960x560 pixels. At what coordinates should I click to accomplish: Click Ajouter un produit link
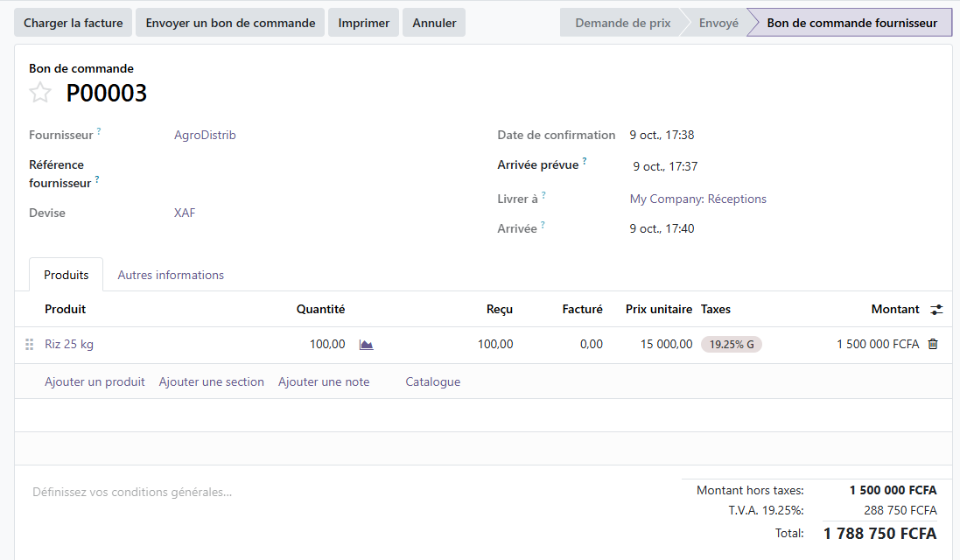pyautogui.click(x=95, y=381)
